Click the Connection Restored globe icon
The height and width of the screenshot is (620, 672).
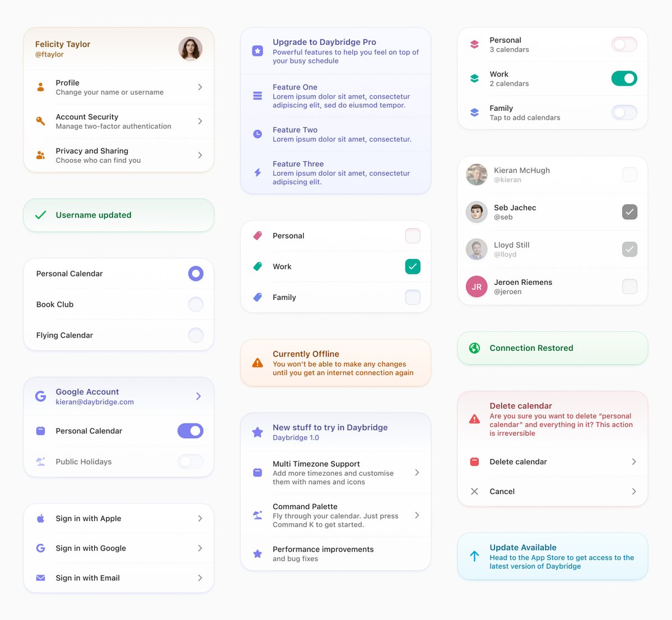pos(474,348)
